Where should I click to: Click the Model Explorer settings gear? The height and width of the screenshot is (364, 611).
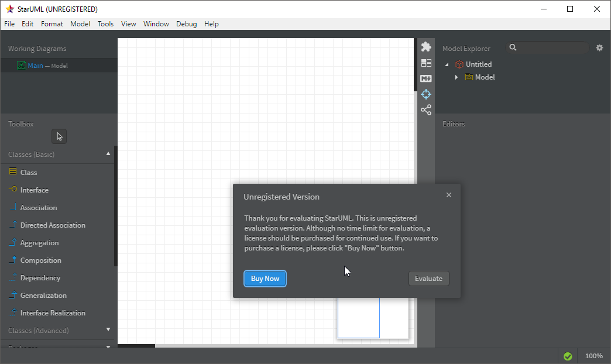[x=599, y=48]
